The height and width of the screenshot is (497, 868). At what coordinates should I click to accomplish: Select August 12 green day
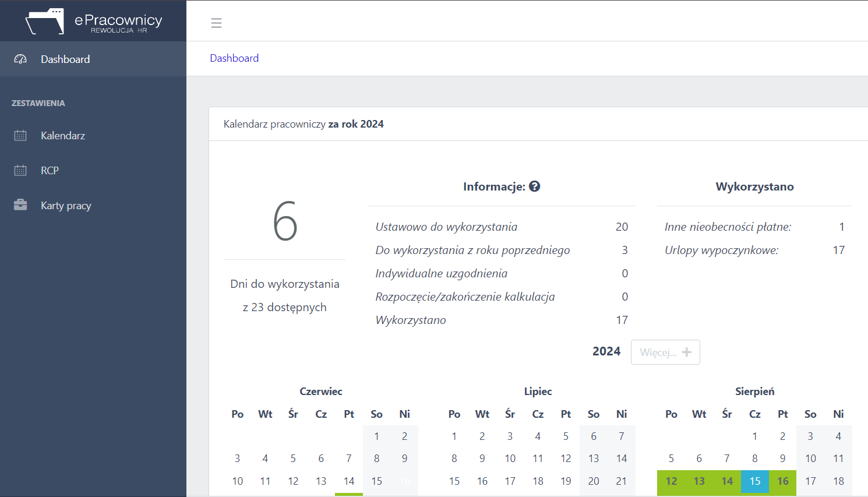point(671,481)
